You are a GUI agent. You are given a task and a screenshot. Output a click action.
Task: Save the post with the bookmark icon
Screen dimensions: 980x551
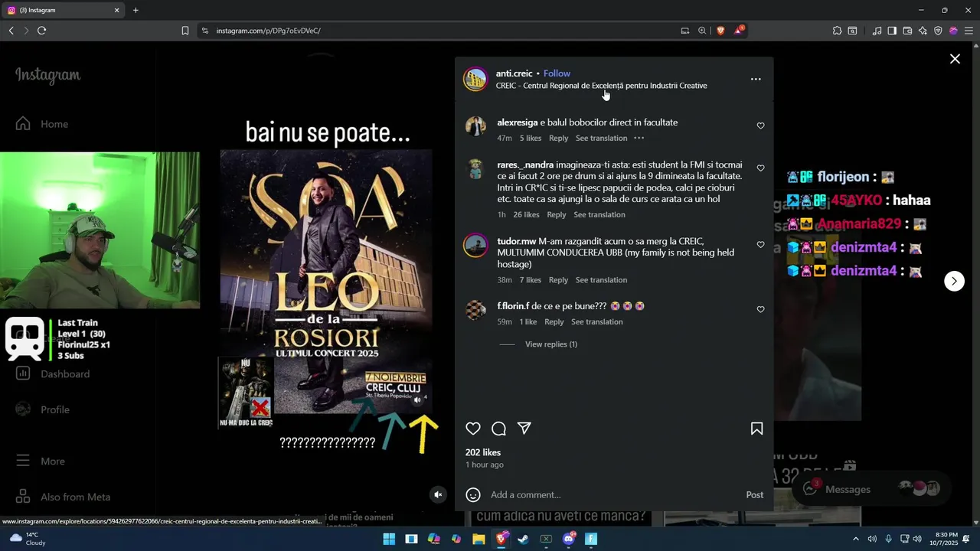pos(756,429)
